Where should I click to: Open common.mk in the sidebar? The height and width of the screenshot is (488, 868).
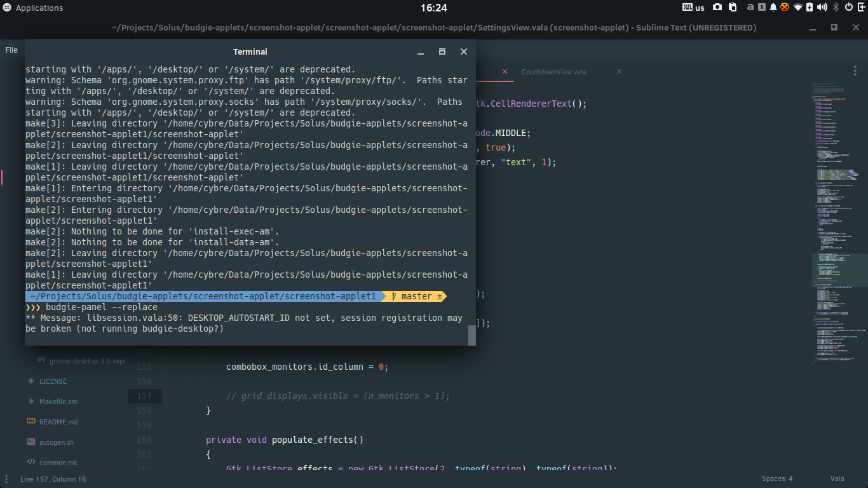click(58, 463)
